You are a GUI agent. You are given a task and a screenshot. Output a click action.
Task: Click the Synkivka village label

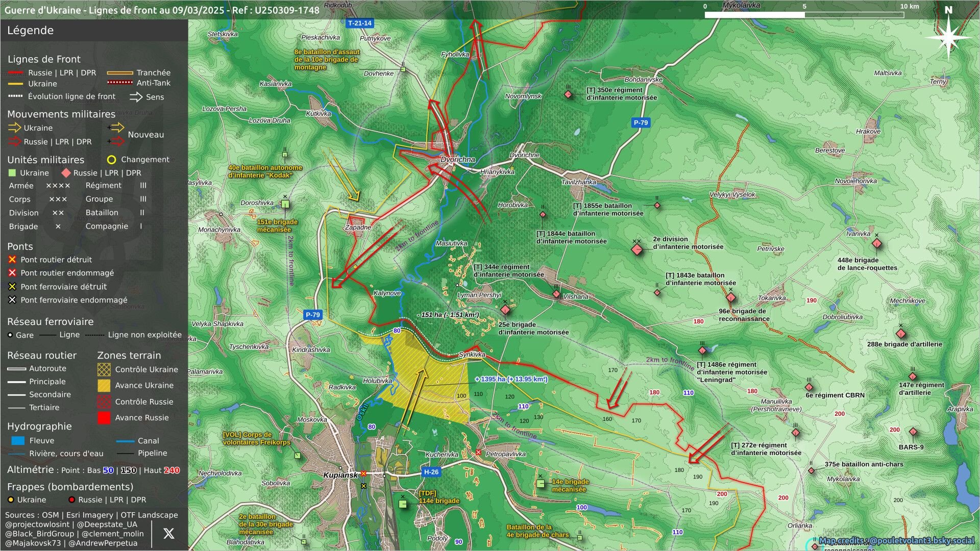click(x=472, y=355)
